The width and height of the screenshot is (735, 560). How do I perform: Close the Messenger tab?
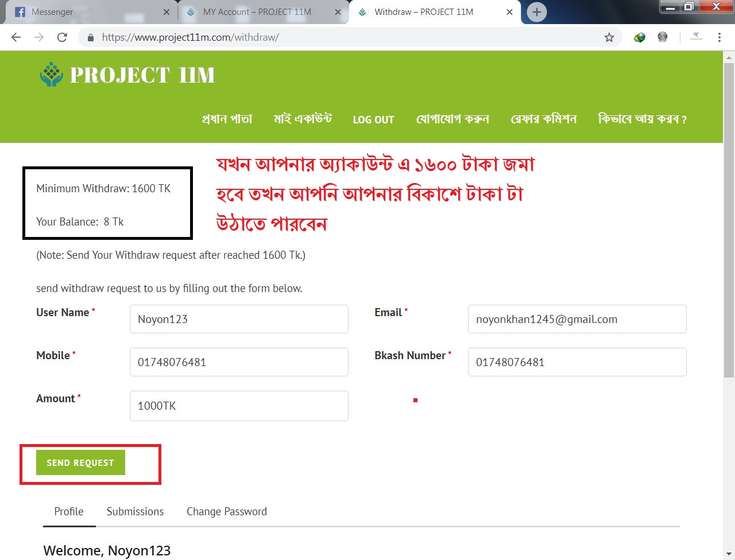coord(167,12)
